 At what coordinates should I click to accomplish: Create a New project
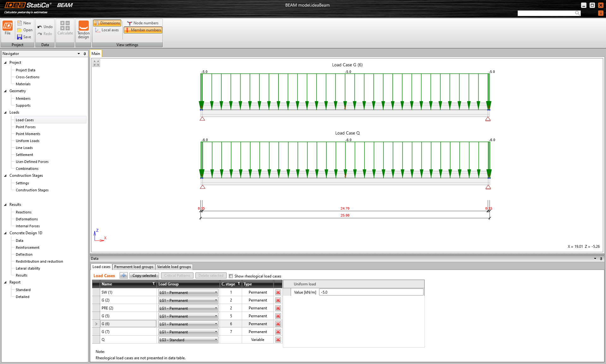pyautogui.click(x=25, y=23)
